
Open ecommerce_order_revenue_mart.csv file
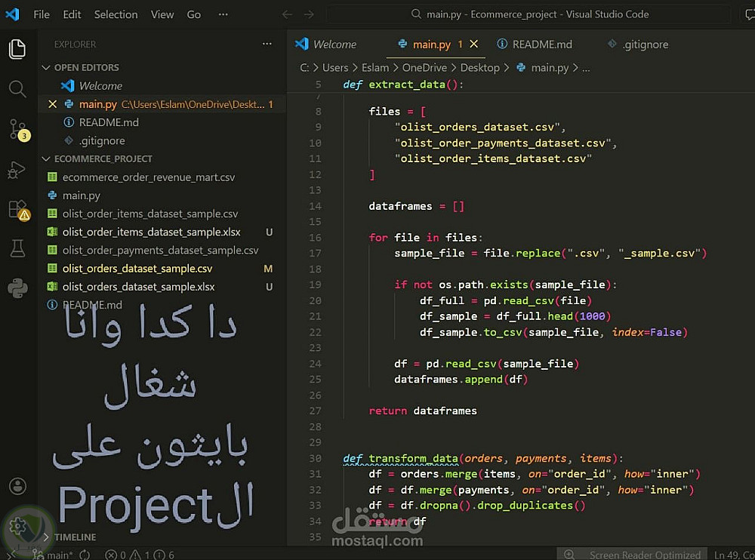click(148, 177)
